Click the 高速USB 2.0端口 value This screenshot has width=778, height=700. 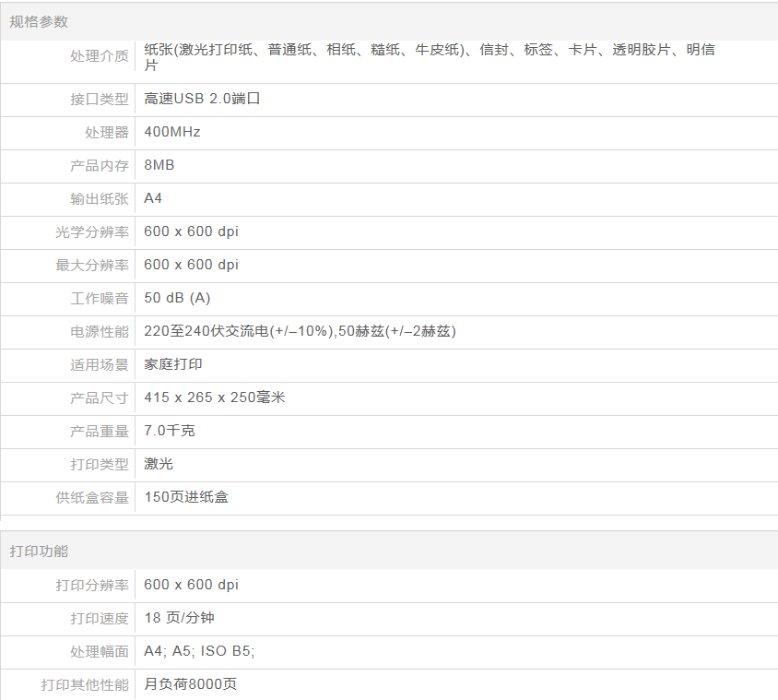(x=202, y=99)
